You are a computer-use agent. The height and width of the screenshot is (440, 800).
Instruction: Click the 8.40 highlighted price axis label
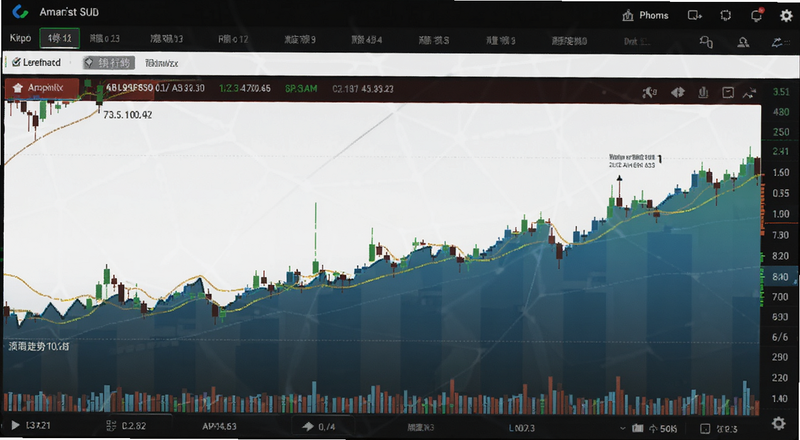781,277
